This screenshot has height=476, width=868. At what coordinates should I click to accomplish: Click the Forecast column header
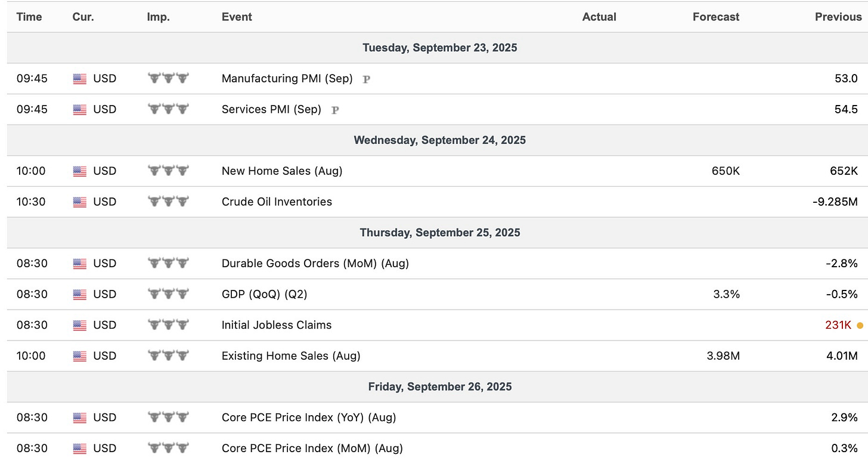(x=715, y=17)
